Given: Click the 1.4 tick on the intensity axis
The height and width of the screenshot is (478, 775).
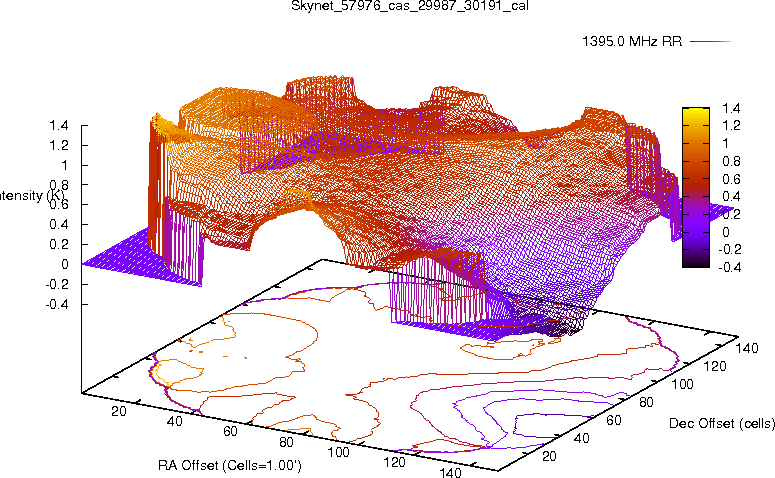Looking at the screenshot, I should (x=58, y=126).
